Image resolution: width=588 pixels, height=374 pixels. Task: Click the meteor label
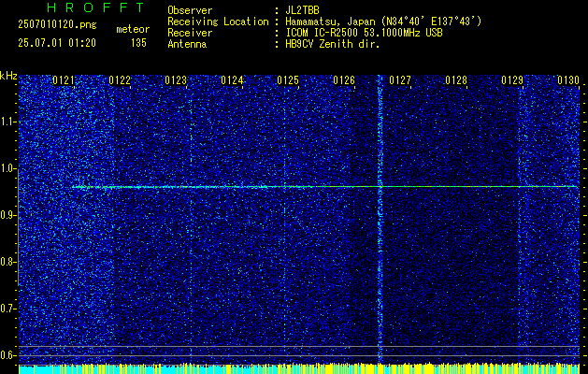tap(133, 29)
